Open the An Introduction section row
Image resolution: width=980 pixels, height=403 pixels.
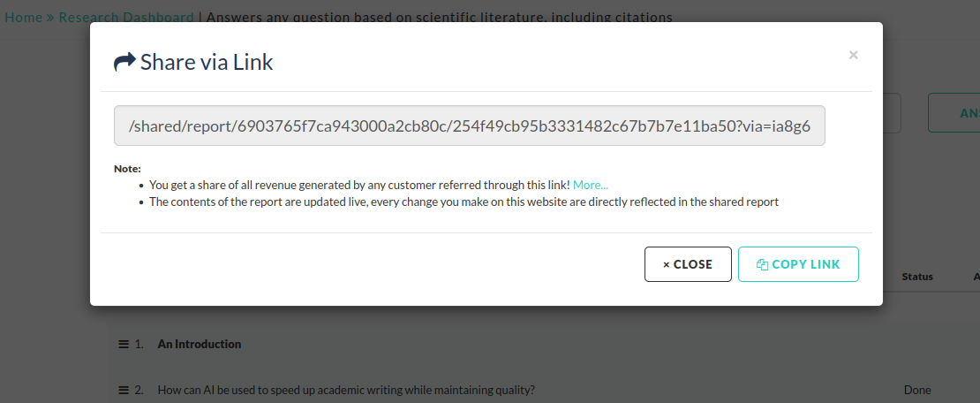[200, 344]
